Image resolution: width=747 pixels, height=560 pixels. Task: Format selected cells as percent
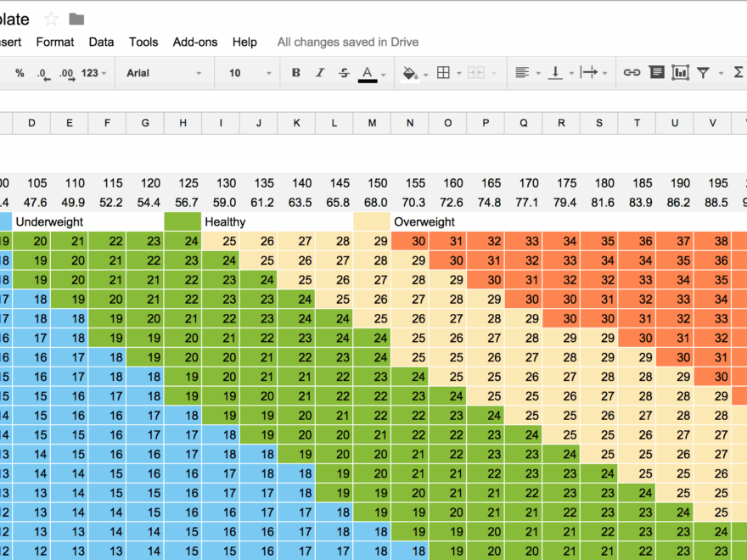tap(19, 73)
